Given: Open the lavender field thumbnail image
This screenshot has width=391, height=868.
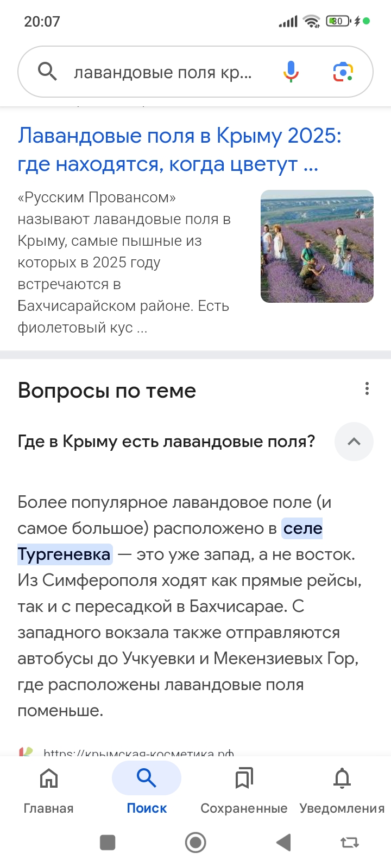Looking at the screenshot, I should 317,246.
